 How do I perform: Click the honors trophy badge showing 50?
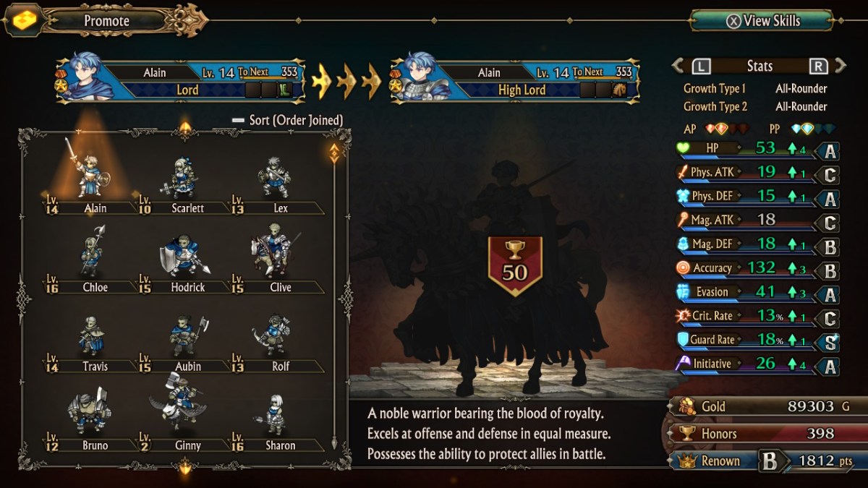tap(514, 265)
